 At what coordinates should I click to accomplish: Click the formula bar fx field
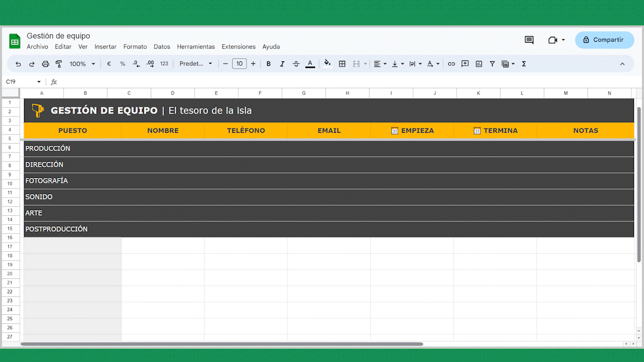click(342, 82)
